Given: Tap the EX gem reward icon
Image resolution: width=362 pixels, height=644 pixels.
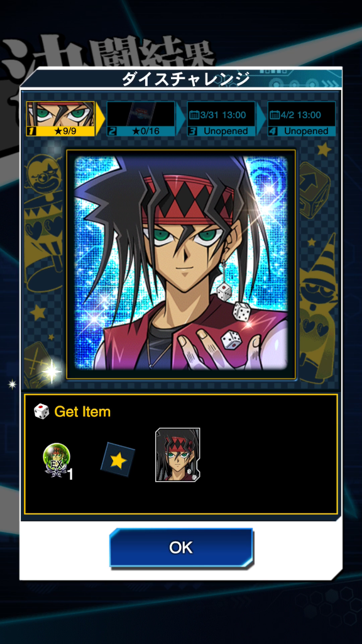Looking at the screenshot, I should pos(57,461).
